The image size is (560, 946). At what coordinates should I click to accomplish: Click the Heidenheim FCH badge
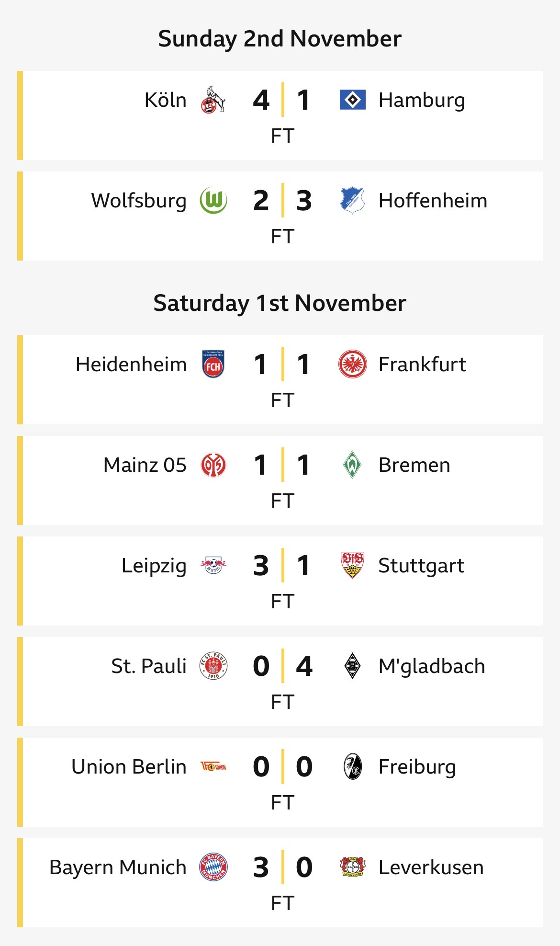click(x=213, y=365)
